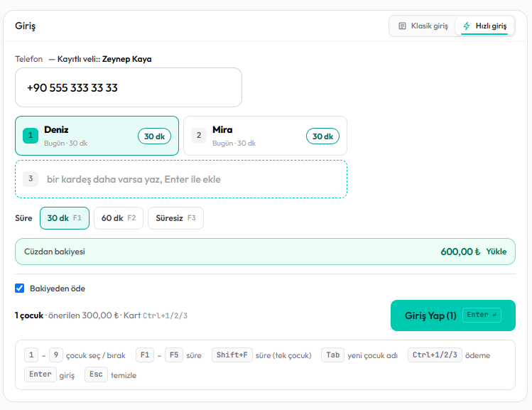Click the F5 key hint
The width and height of the screenshot is (532, 410).
click(174, 355)
